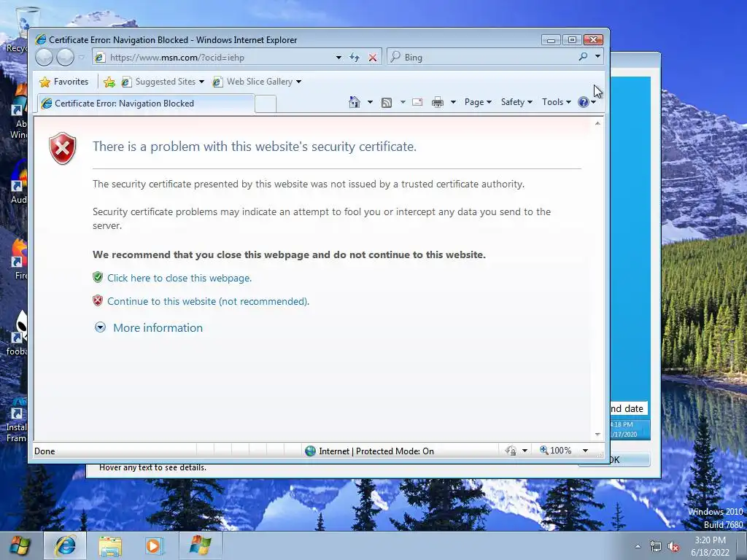
Task: Click the msn.com address bar
Action: tap(214, 58)
